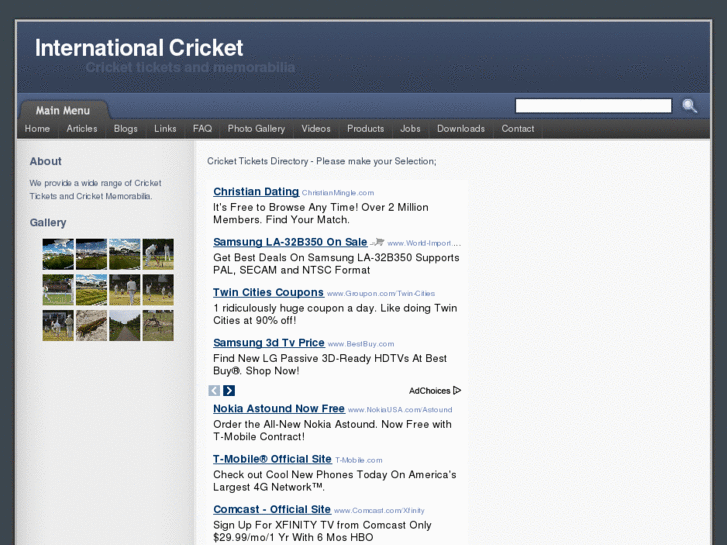The image size is (727, 545).
Task: Select Links in the navigation bar
Action: pos(165,129)
